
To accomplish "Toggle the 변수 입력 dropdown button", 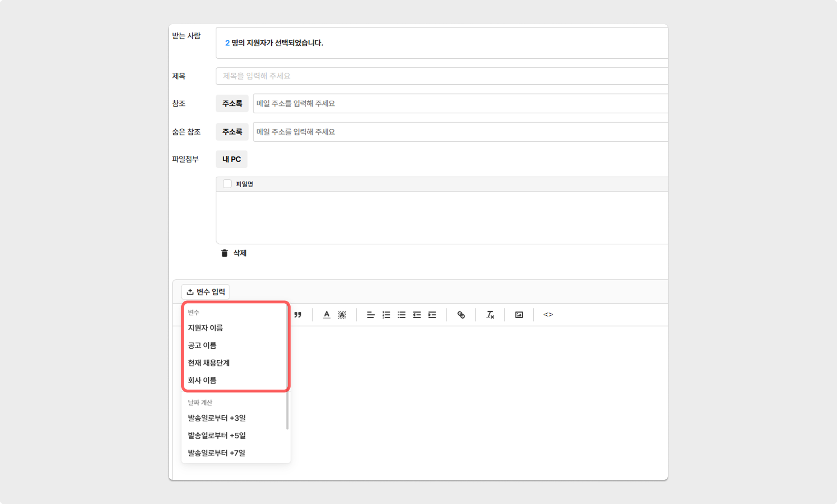I will (205, 292).
